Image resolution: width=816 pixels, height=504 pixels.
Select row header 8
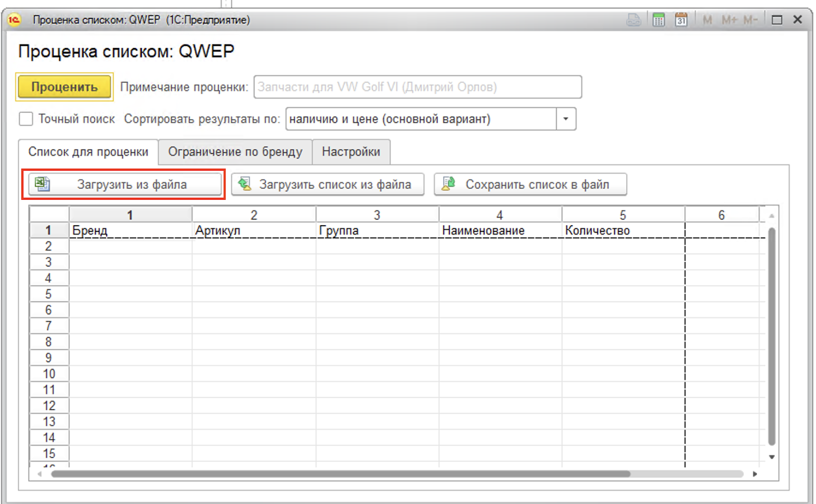49,342
